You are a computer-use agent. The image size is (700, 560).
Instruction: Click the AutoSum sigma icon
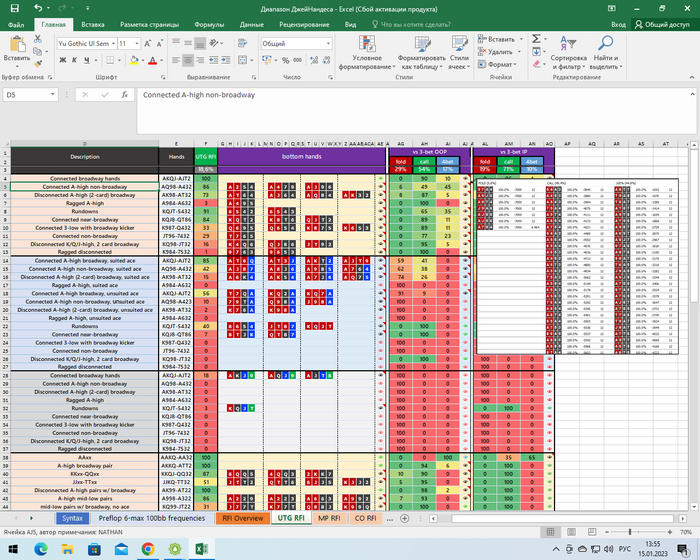[x=536, y=39]
